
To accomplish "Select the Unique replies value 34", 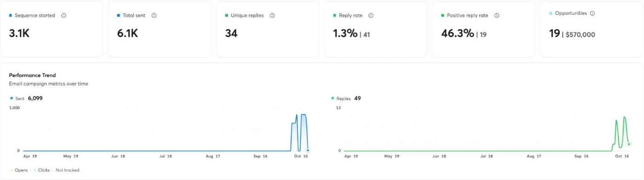I will tap(231, 33).
